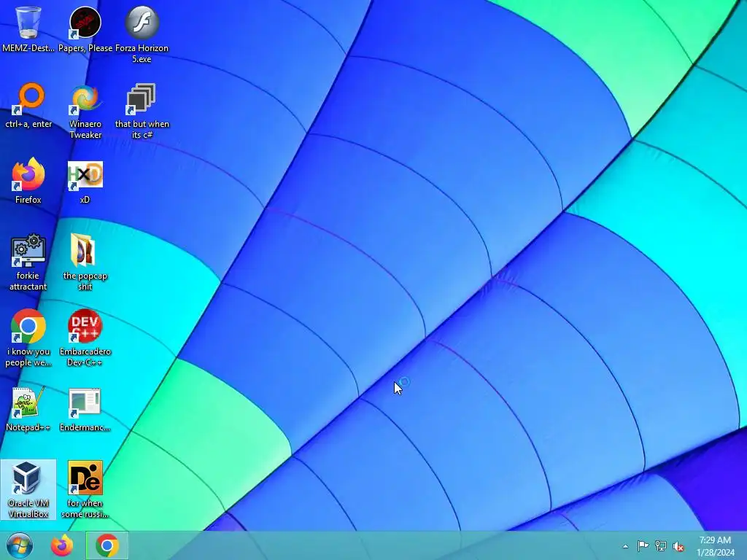Open the network status tray icon
The image size is (747, 560).
coord(661,545)
